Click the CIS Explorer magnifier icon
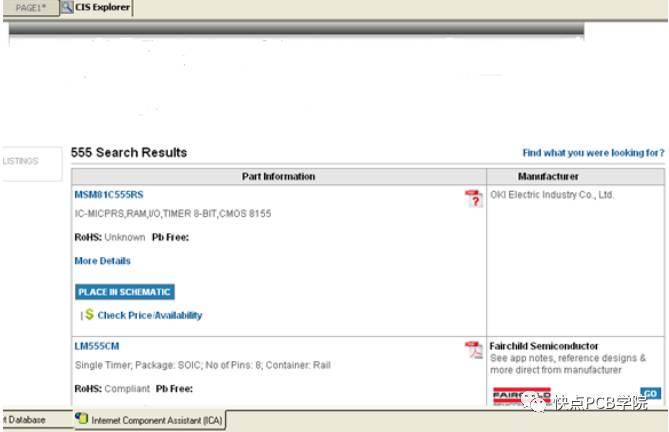Viewport: 669px width, 432px height. click(66, 7)
